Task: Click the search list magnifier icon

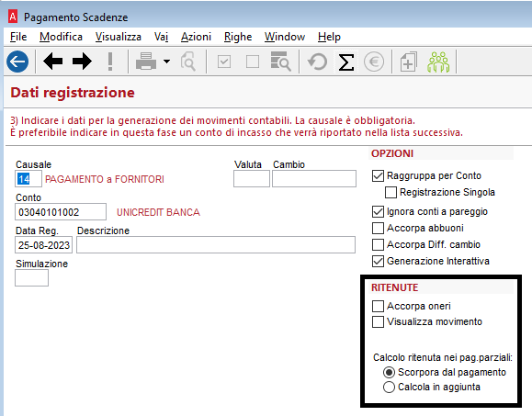Action: click(x=280, y=62)
